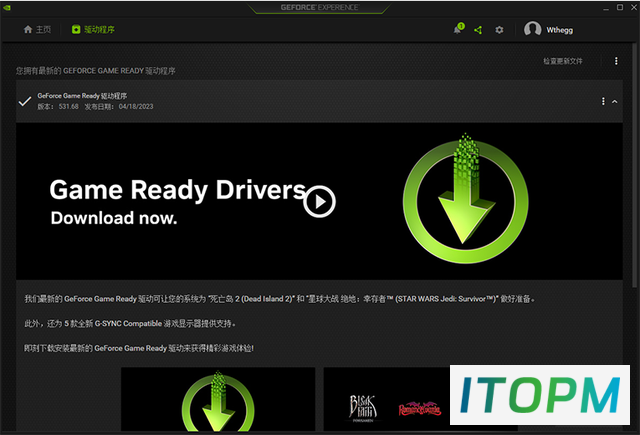The image size is (640, 435).
Task: Open the lower download arrow thumbnail
Action: (x=218, y=399)
